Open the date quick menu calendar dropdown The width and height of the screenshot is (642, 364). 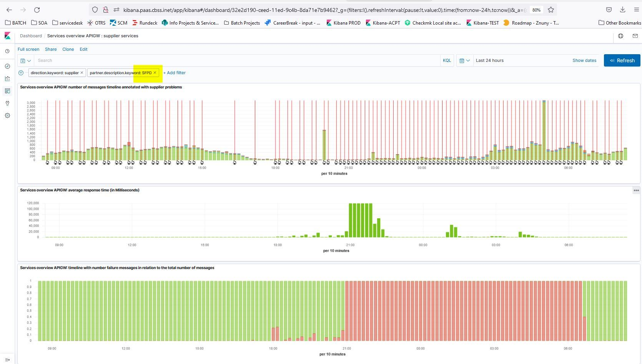click(x=464, y=61)
